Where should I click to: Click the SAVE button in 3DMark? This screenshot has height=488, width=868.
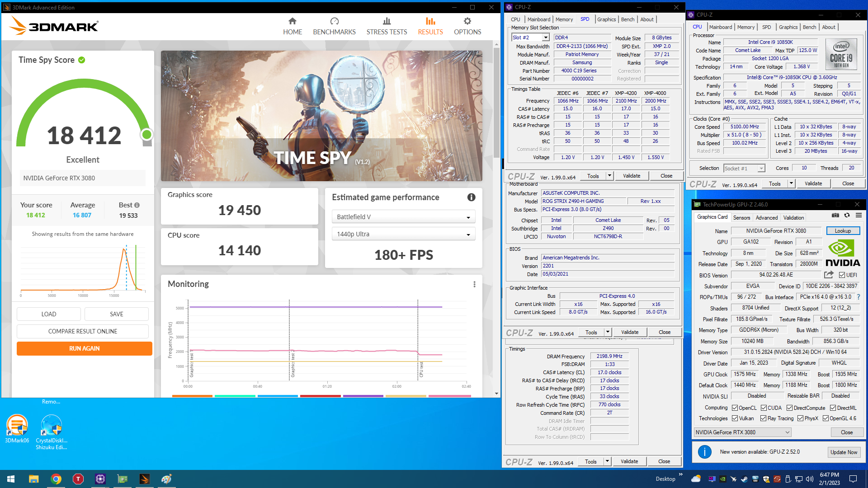point(117,314)
